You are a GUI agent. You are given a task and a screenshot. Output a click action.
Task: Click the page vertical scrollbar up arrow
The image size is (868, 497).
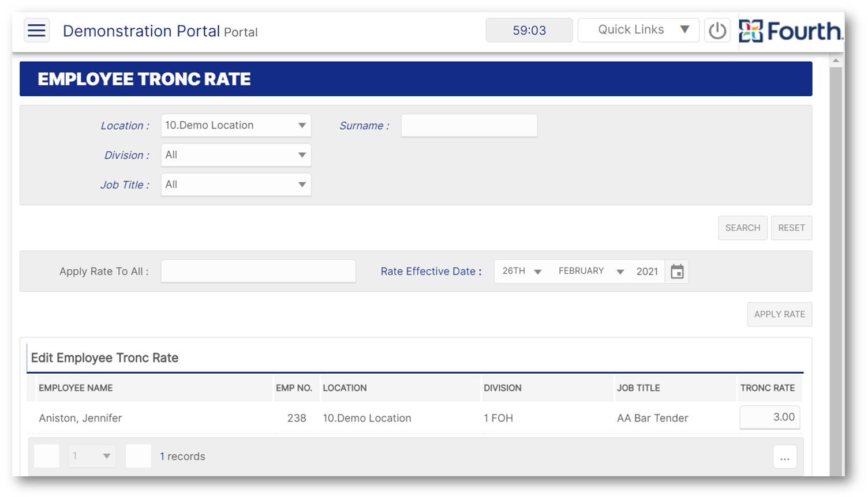836,61
